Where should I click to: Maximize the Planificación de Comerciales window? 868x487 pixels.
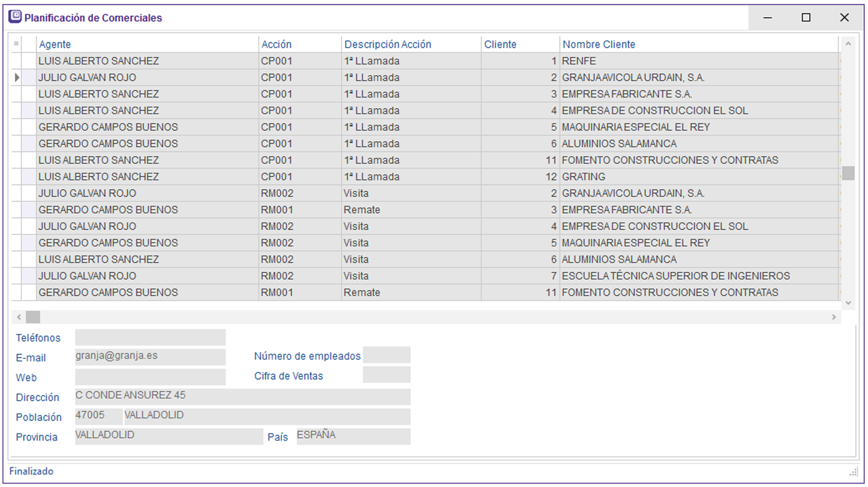tap(806, 18)
